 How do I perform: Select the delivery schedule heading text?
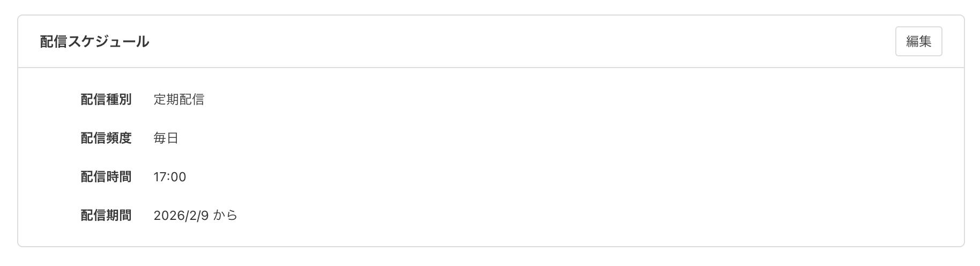click(x=94, y=41)
